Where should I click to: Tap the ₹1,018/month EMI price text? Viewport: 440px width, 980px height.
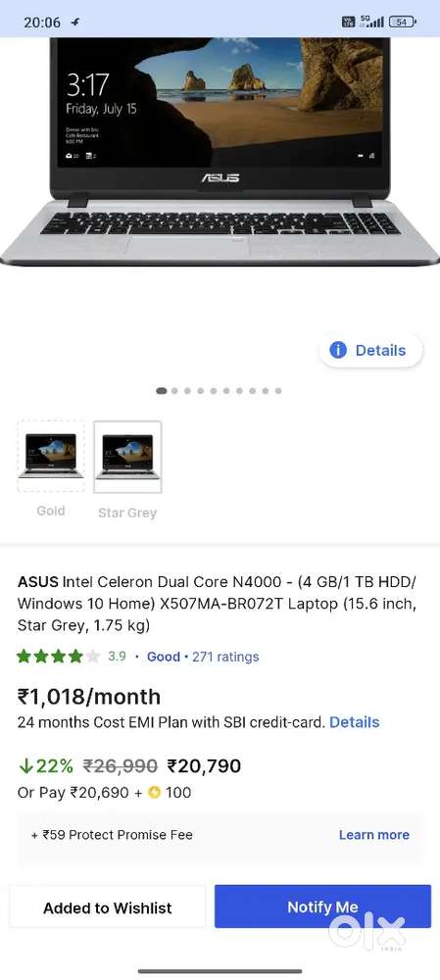[x=89, y=696]
